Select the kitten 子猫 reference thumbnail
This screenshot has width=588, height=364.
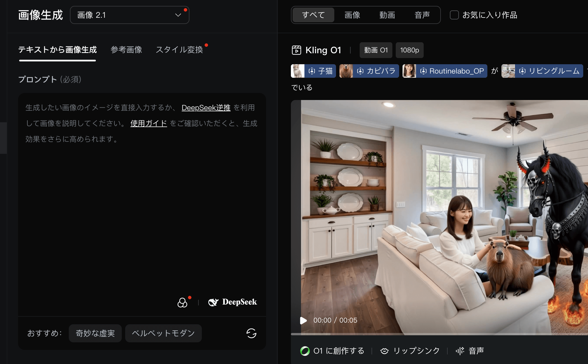(297, 71)
